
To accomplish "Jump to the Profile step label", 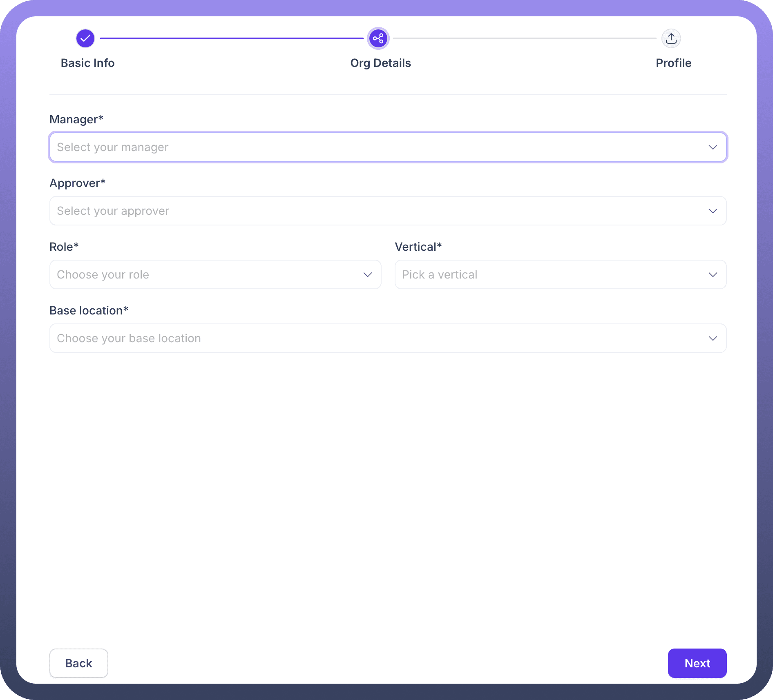I will [x=673, y=63].
